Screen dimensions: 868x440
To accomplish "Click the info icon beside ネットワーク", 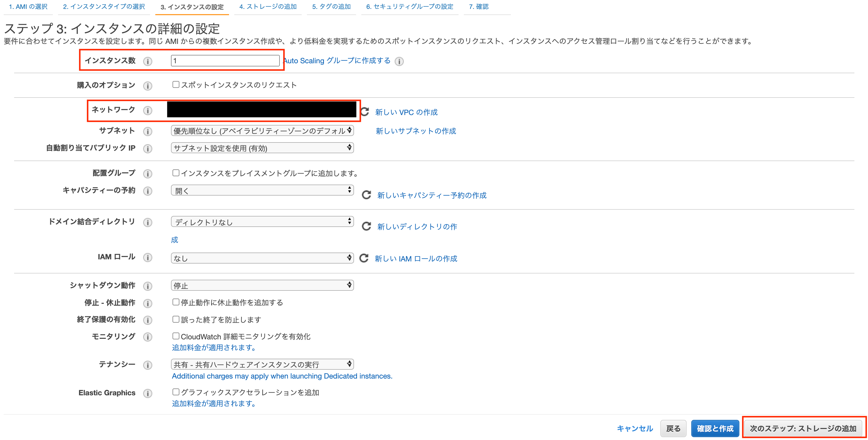I will [148, 111].
